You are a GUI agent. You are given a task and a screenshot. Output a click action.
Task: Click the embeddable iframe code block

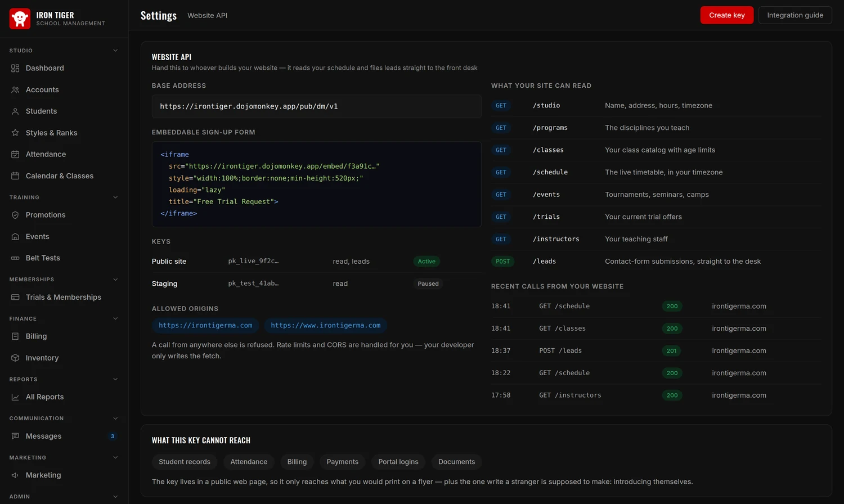(316, 184)
